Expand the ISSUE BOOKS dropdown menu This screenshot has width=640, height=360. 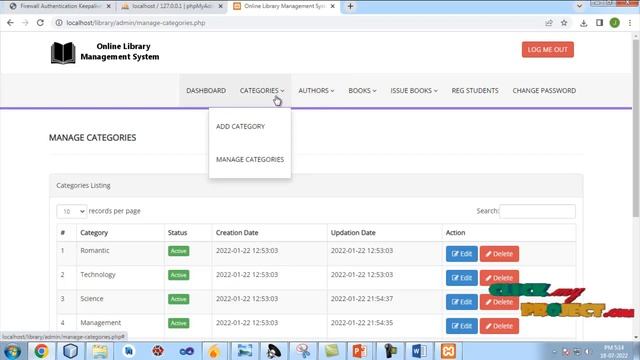[x=414, y=91]
